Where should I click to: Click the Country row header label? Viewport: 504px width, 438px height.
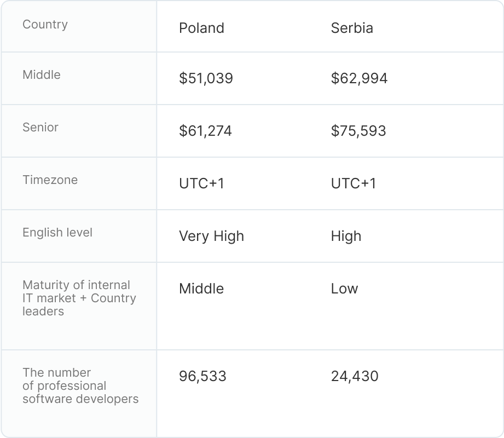[45, 25]
